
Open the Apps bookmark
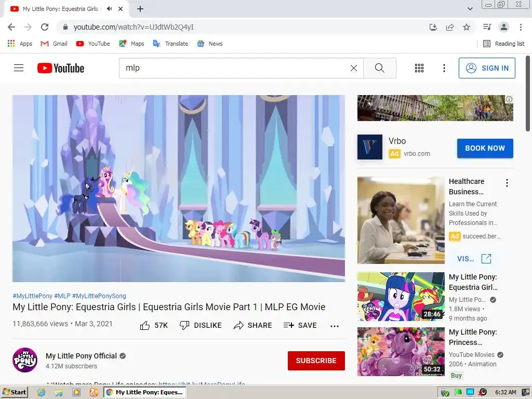pyautogui.click(x=20, y=44)
